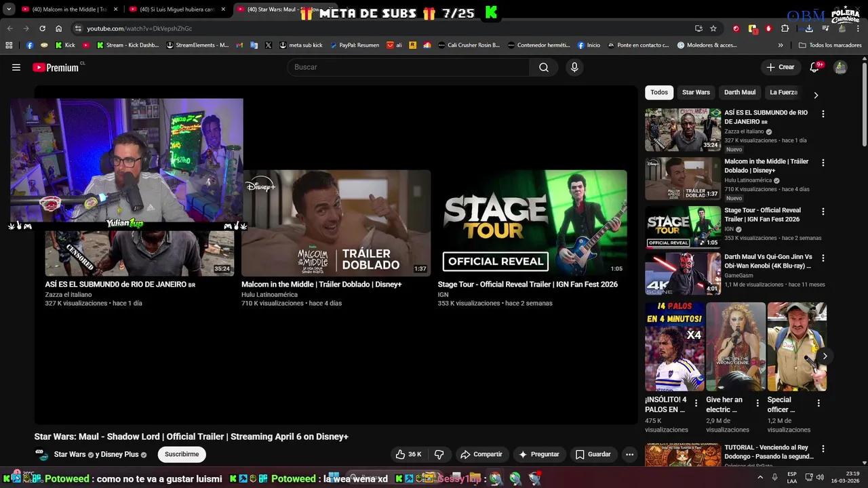Viewport: 868px width, 488px height.
Task: Show hidden system tray icons chevron
Action: (x=760, y=477)
